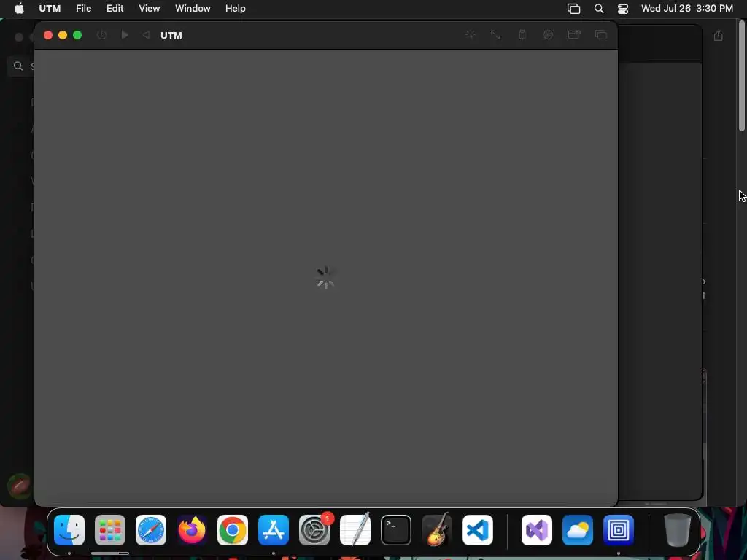Viewport: 747px width, 560px height.
Task: Open the UTM application menu
Action: click(x=50, y=9)
